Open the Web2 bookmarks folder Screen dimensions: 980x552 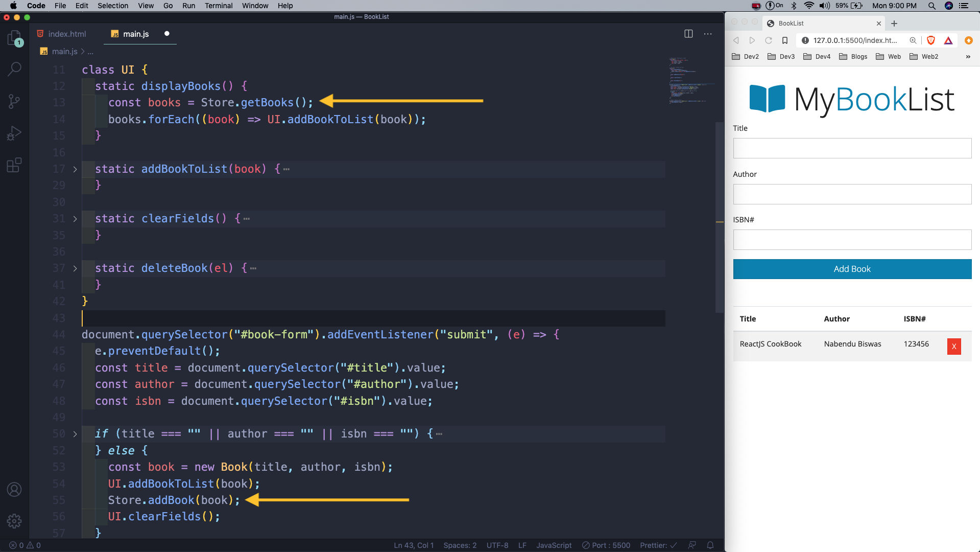pyautogui.click(x=923, y=57)
